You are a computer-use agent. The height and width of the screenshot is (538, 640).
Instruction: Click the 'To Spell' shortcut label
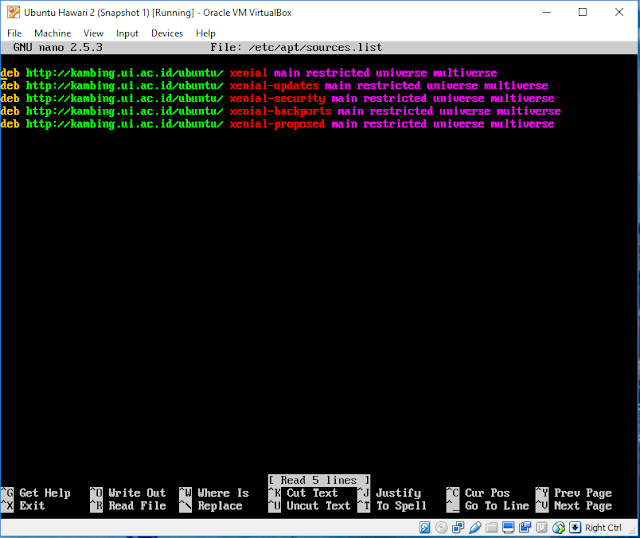coord(402,506)
